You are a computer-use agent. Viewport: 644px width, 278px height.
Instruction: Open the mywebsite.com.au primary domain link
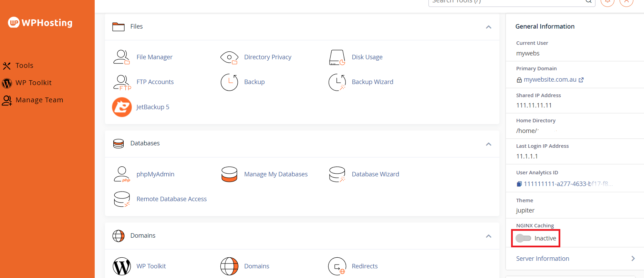[x=550, y=80]
